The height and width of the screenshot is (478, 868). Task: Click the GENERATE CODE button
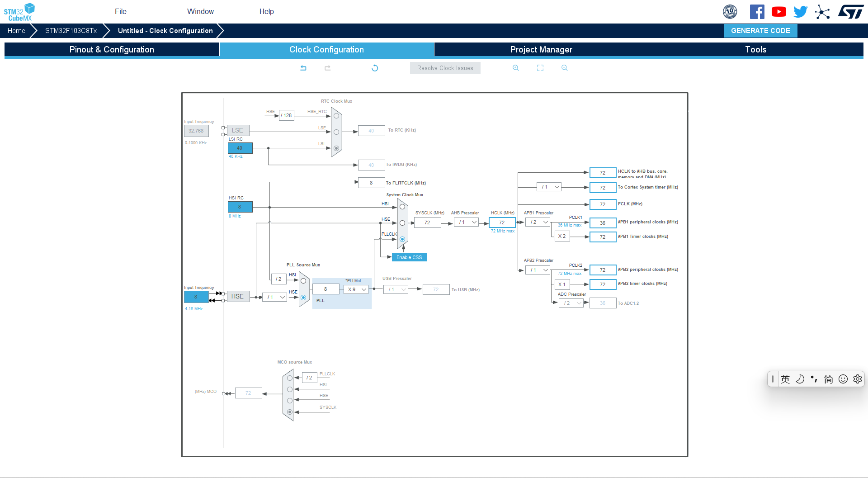click(760, 31)
